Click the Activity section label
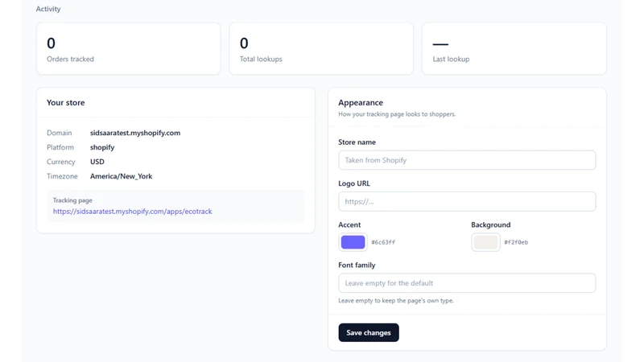 point(48,9)
